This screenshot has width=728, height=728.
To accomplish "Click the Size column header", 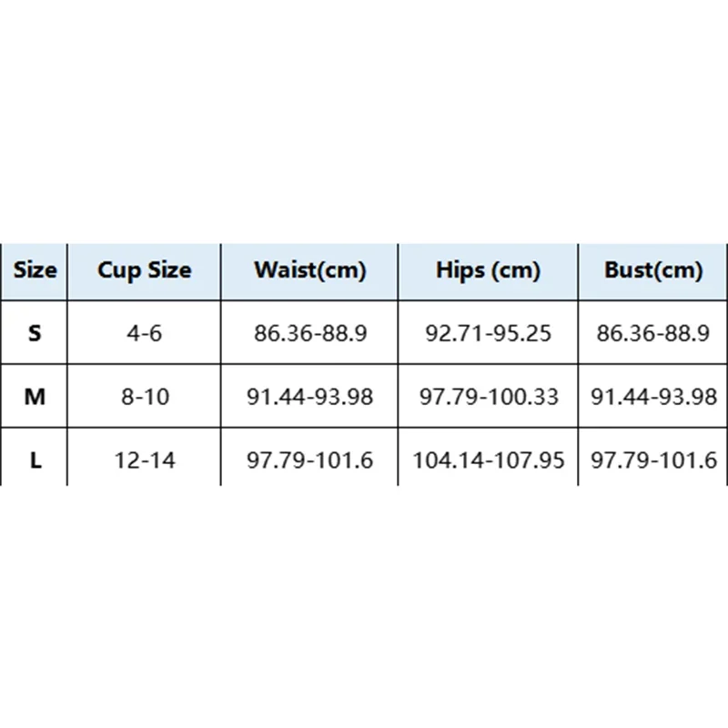I will tap(35, 270).
